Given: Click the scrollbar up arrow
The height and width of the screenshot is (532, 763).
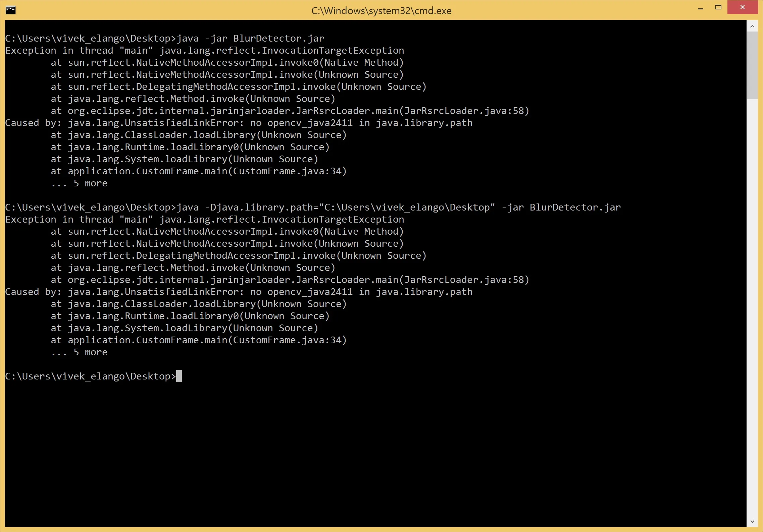Looking at the screenshot, I should tap(752, 26).
